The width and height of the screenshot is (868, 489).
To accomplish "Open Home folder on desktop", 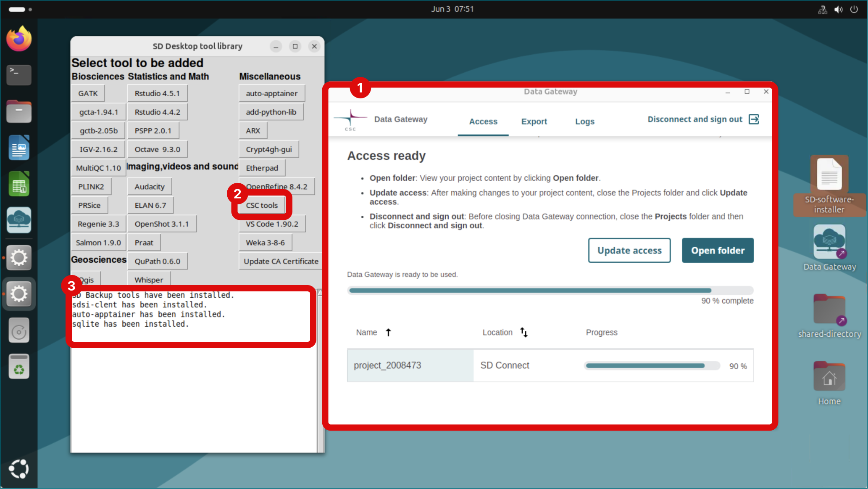I will click(x=829, y=383).
